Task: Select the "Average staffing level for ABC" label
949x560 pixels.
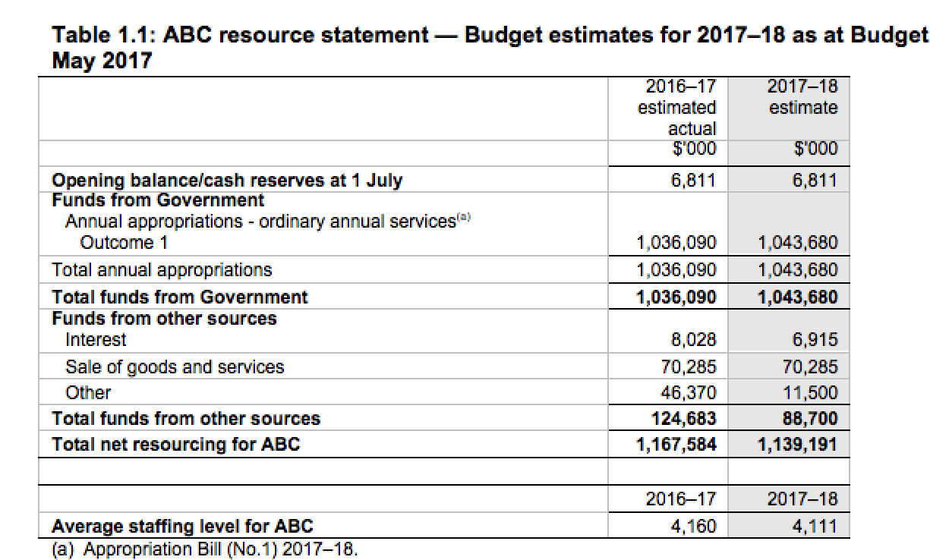Action: [x=181, y=526]
